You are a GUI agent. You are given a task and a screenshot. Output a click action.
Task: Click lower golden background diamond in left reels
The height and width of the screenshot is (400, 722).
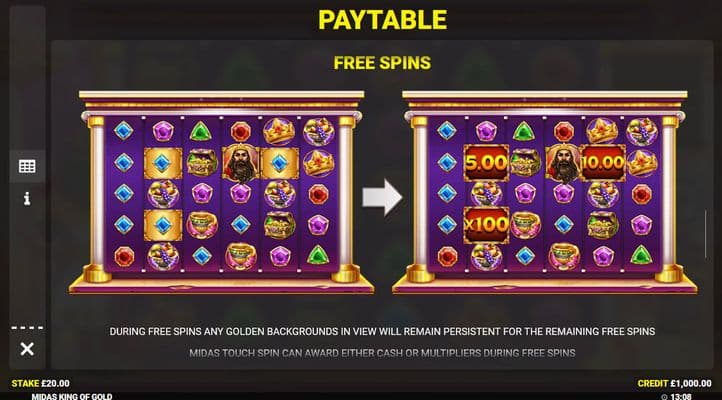[x=163, y=225]
